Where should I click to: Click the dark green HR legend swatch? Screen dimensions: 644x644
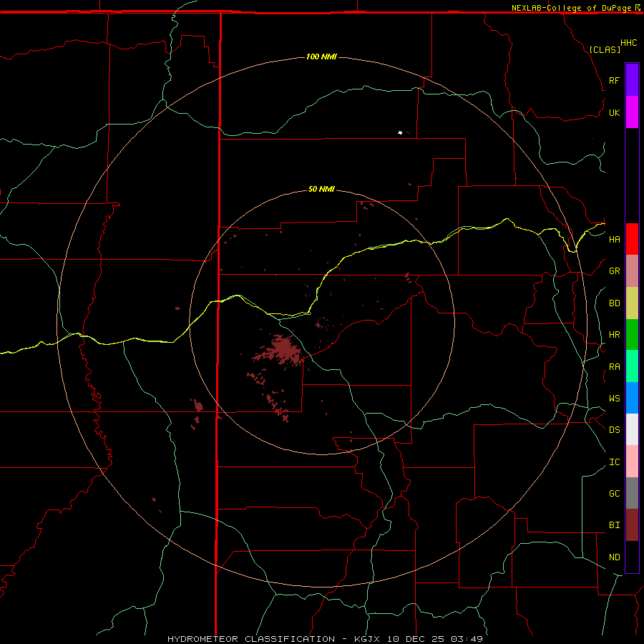click(x=632, y=335)
